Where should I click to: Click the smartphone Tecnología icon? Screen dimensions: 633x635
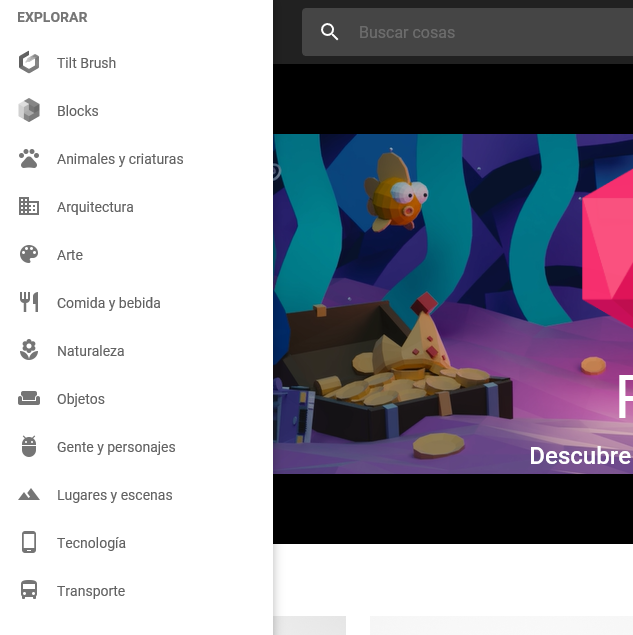[x=29, y=543]
